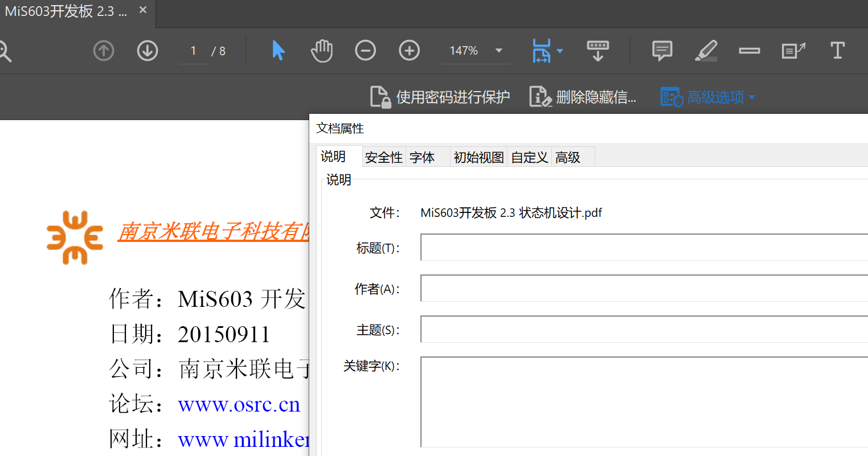Open the 高级选项 dropdown
The image size is (868, 456).
tap(708, 97)
